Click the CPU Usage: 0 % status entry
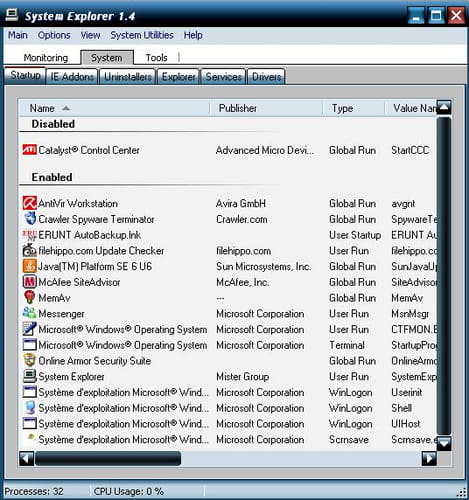The width and height of the screenshot is (469, 500). (x=129, y=491)
